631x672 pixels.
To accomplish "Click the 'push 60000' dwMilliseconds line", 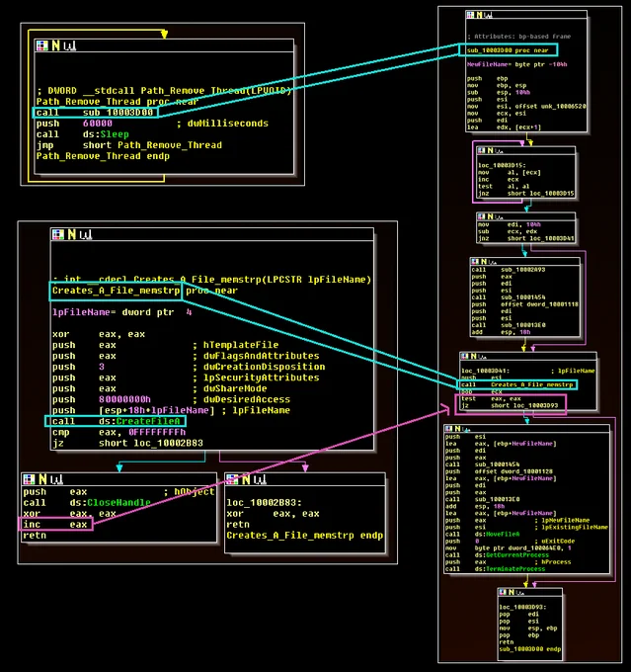I will [x=152, y=124].
